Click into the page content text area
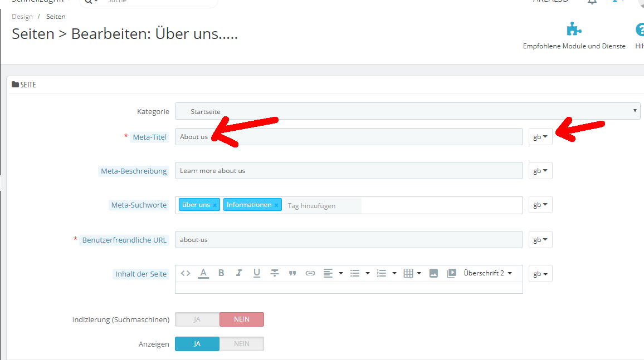The height and width of the screenshot is (360, 644). click(x=349, y=288)
